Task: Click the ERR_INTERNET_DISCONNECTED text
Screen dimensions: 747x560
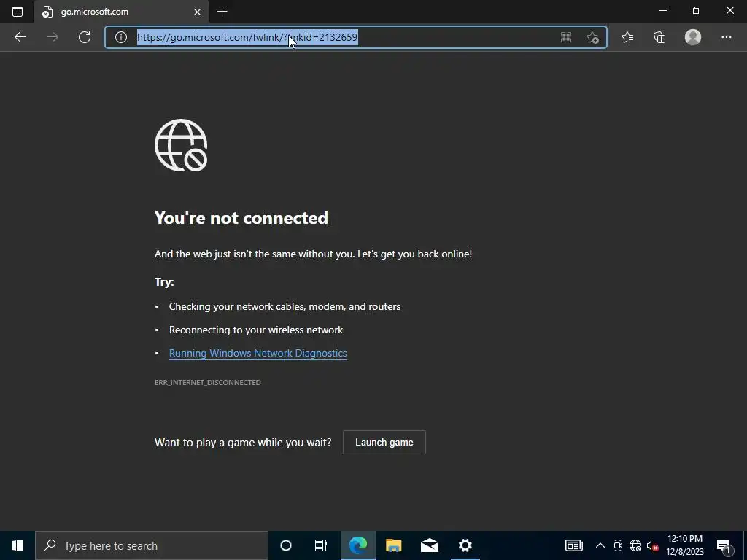Action: [x=208, y=382]
